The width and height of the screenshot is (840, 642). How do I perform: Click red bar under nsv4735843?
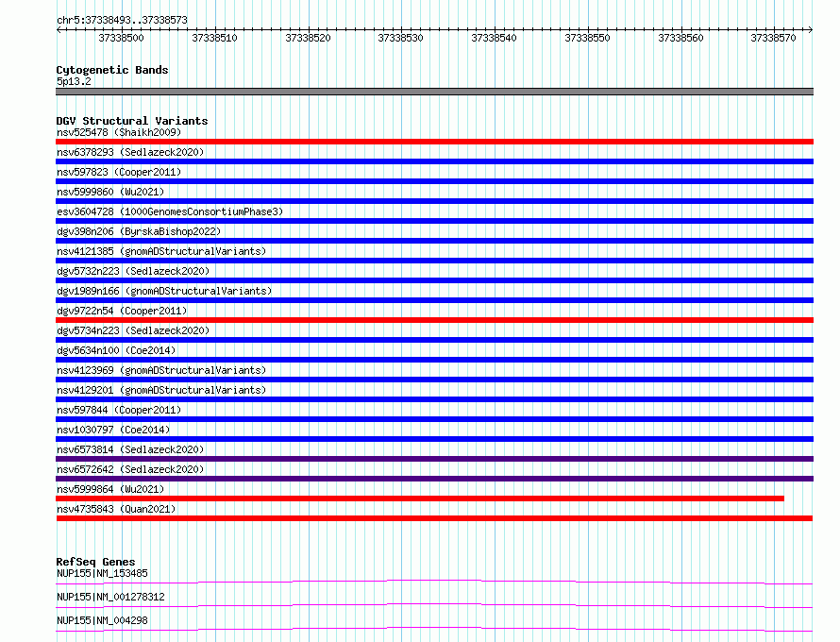coord(434,518)
